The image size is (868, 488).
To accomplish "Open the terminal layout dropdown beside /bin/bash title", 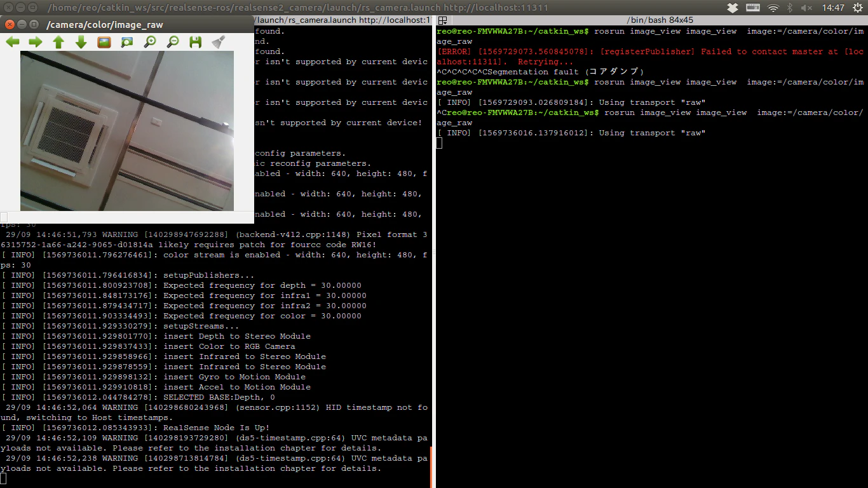I will tap(443, 20).
